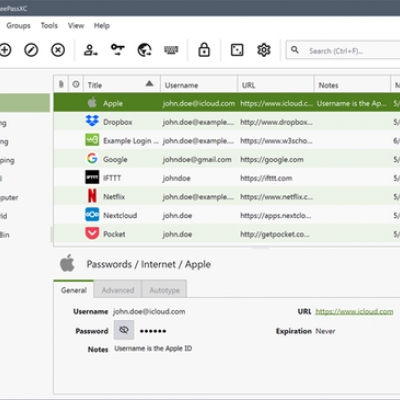Screen dimensions: 400x400
Task: Click the 'Username is the Apple ID' notes text
Action: [x=153, y=348]
